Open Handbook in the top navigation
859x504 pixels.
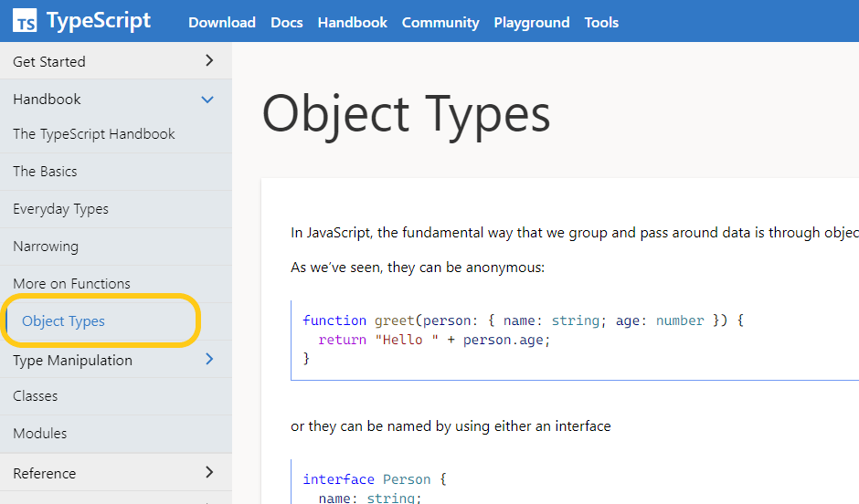[352, 23]
